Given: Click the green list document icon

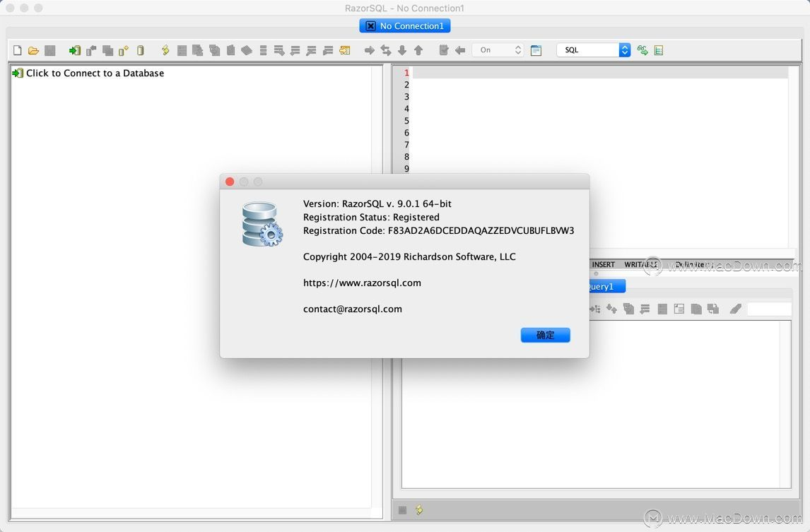Looking at the screenshot, I should click(659, 50).
